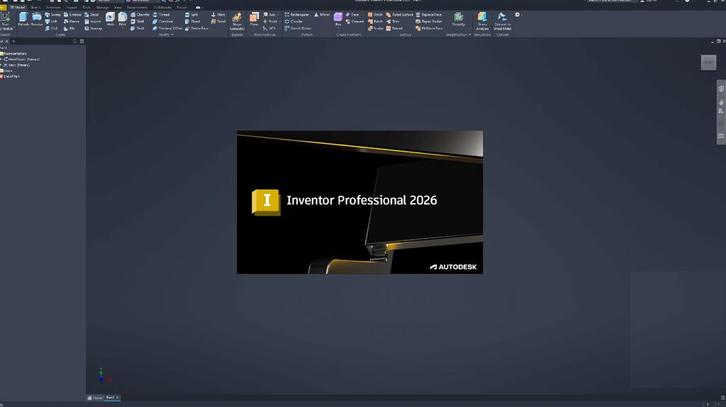Select the Extrude tool
Viewport: 726px width, 407px height.
click(x=23, y=19)
